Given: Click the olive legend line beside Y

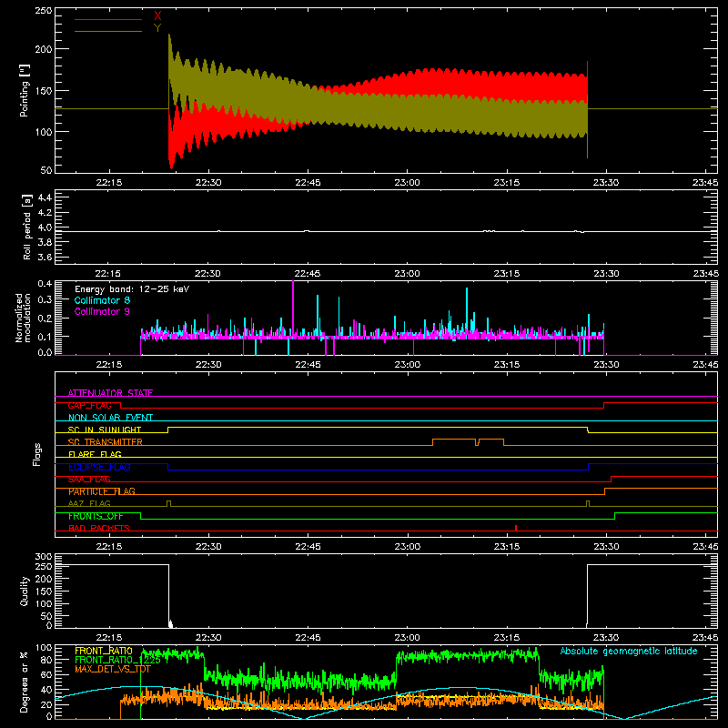Looking at the screenshot, I should pos(108,32).
